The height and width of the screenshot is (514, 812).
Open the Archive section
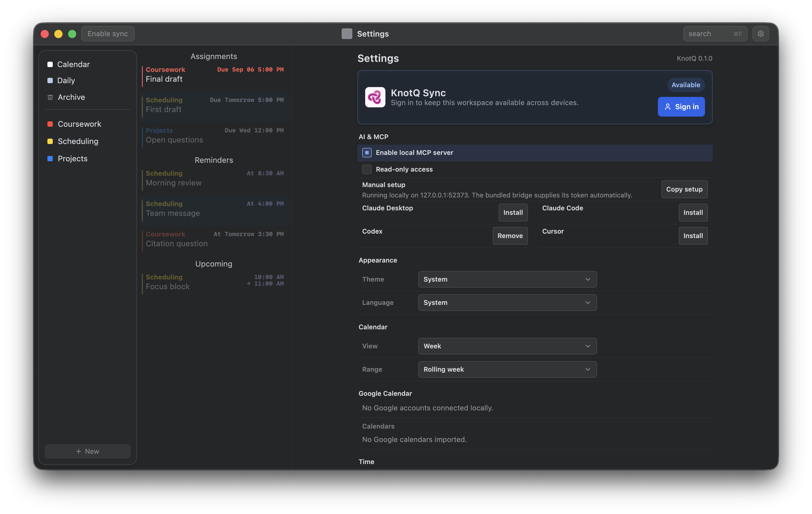pyautogui.click(x=87, y=97)
